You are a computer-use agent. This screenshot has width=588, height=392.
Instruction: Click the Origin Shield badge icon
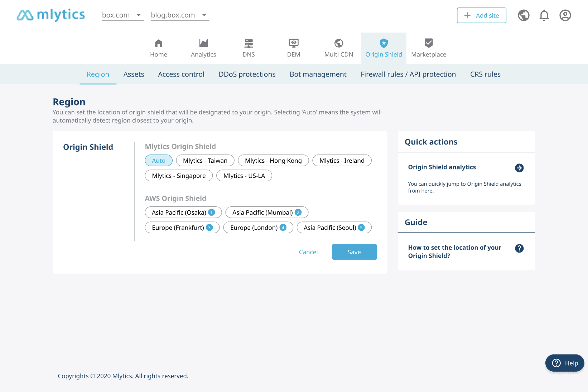point(384,43)
